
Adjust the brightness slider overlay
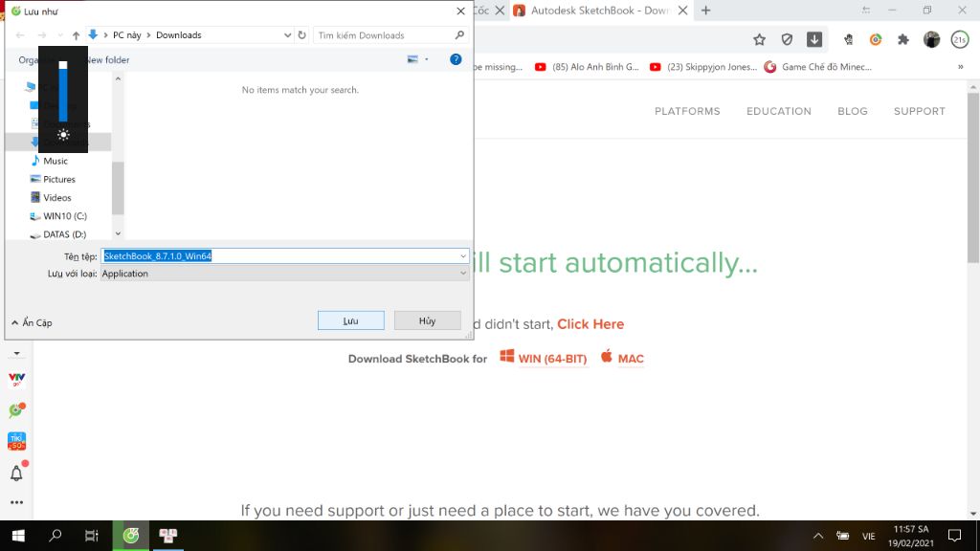tap(63, 91)
